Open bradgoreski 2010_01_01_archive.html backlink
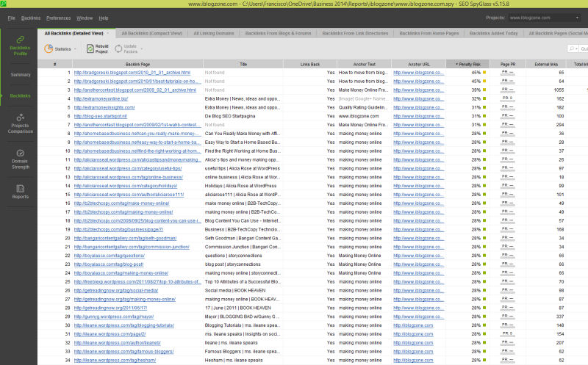This screenshot has height=365, width=588. tap(132, 73)
